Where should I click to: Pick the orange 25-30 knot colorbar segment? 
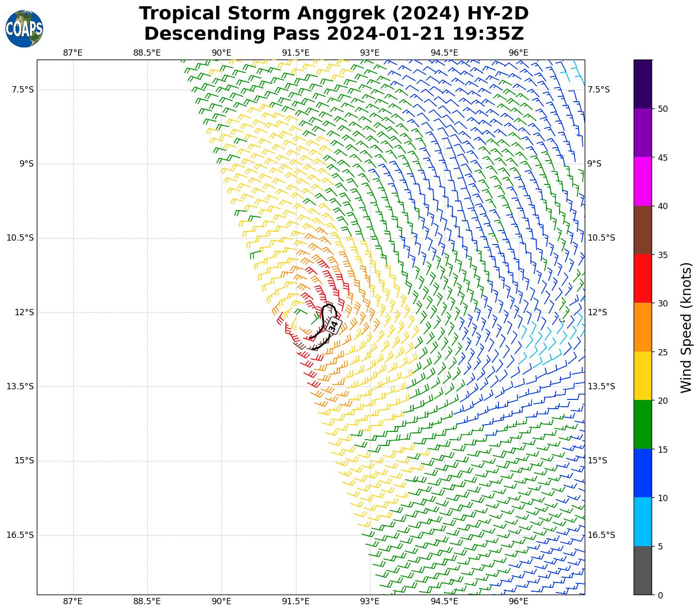tap(643, 327)
